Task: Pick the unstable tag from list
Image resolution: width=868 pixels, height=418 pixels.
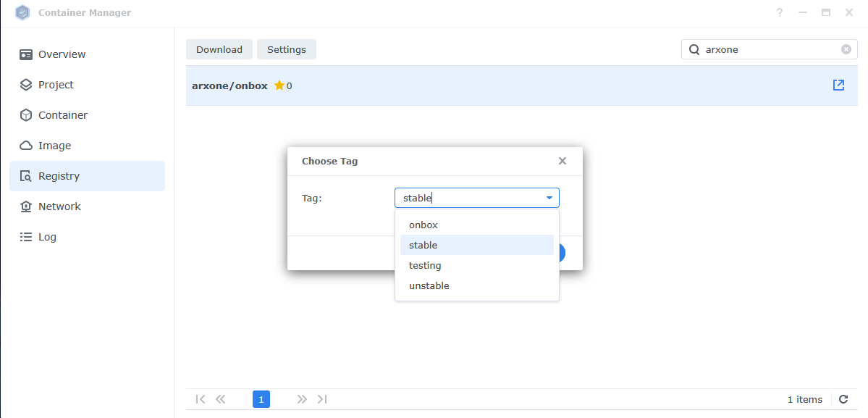Action: [x=429, y=285]
